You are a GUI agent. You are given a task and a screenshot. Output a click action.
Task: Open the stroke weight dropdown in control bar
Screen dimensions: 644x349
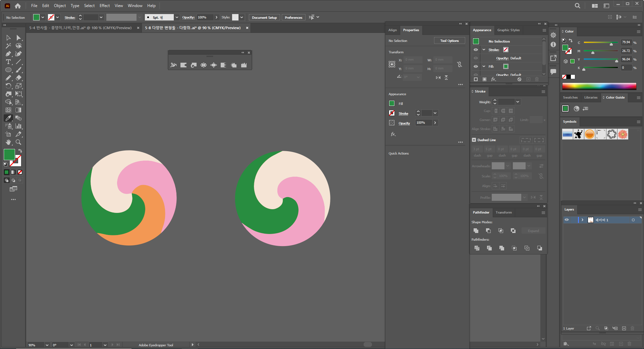pyautogui.click(x=101, y=17)
